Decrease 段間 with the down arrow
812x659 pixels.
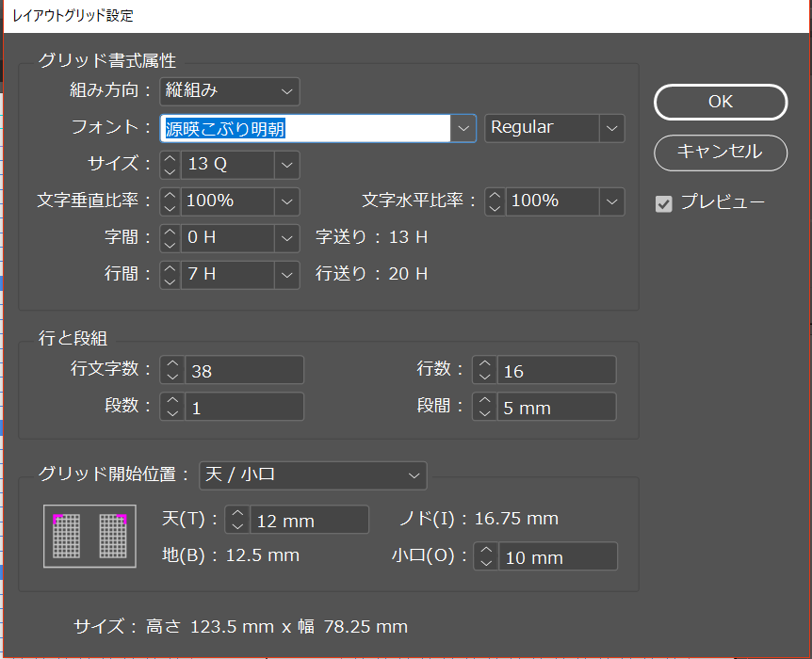[485, 414]
